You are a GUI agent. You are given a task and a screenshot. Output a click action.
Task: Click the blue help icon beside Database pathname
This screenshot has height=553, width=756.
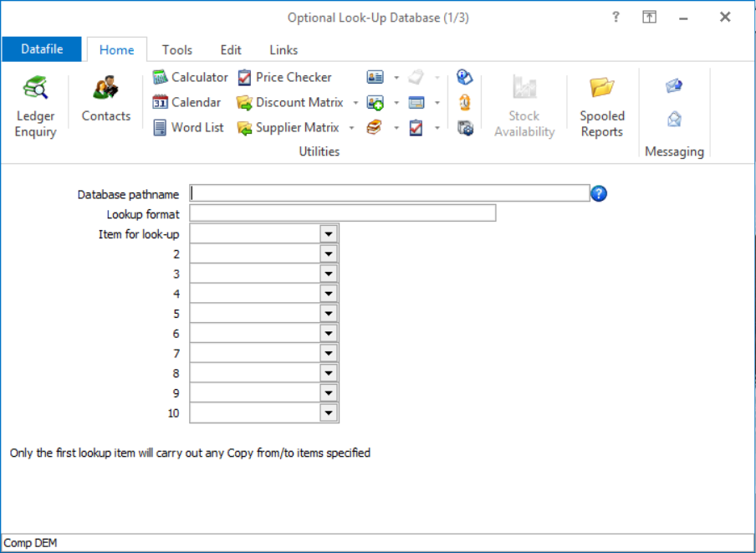coord(599,193)
